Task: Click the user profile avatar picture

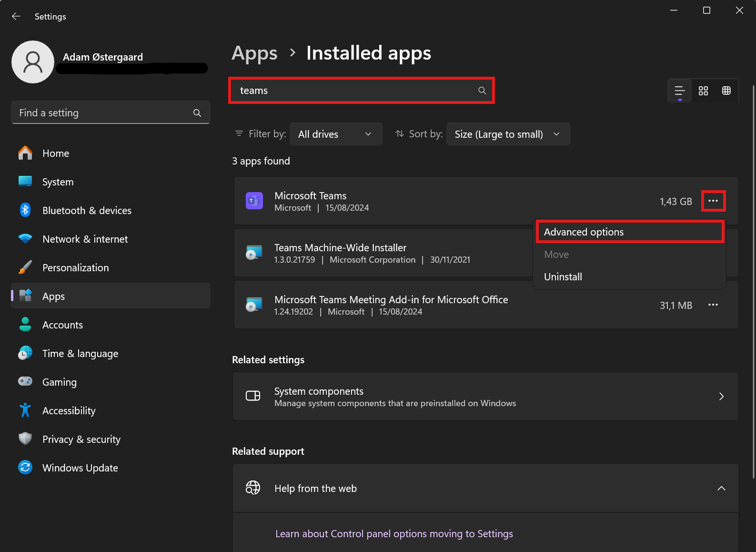Action: [33, 62]
